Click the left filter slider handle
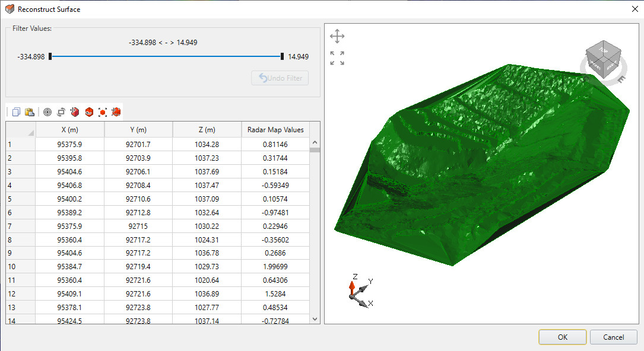Viewport: 644px width, 351px height. coord(50,56)
